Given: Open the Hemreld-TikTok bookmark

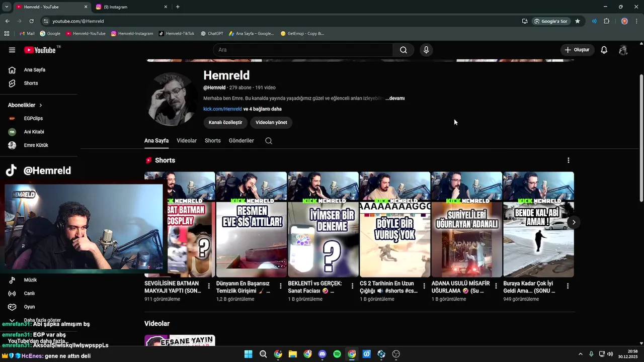Looking at the screenshot, I should [x=176, y=34].
